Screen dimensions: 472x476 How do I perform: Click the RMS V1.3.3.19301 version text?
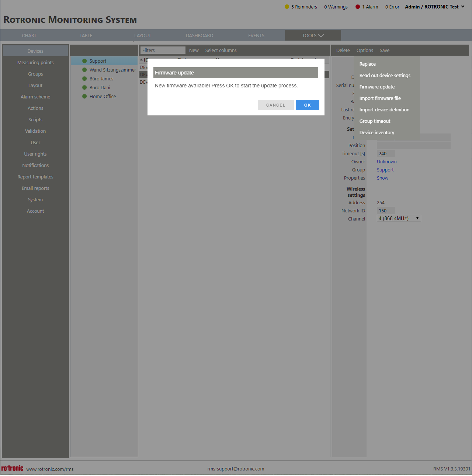point(452,469)
